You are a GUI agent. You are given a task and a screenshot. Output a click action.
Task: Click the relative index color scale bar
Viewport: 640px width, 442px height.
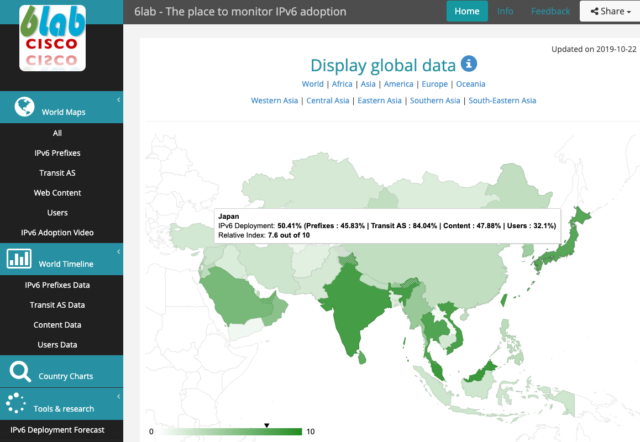(230, 431)
